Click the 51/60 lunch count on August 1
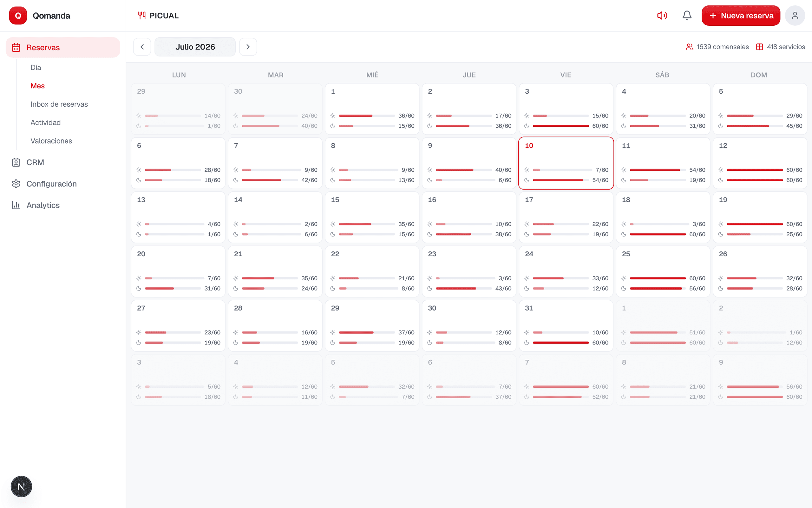Viewport: 812px width, 508px height. [x=697, y=332]
